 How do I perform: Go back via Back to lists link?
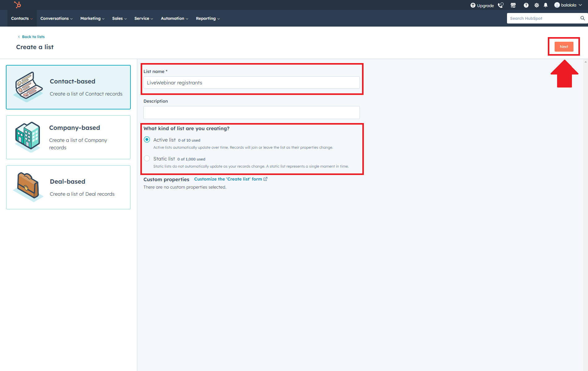coord(33,37)
